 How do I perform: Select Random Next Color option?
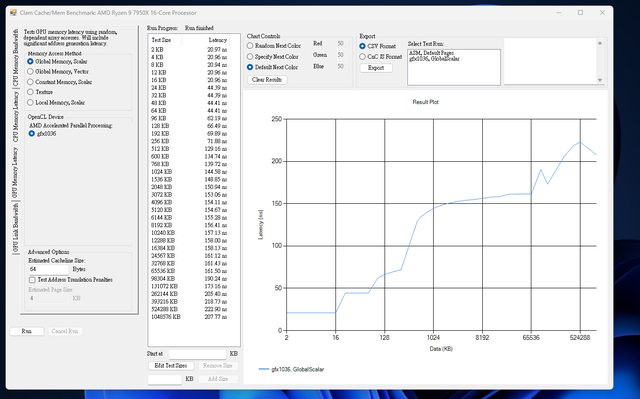273,46
